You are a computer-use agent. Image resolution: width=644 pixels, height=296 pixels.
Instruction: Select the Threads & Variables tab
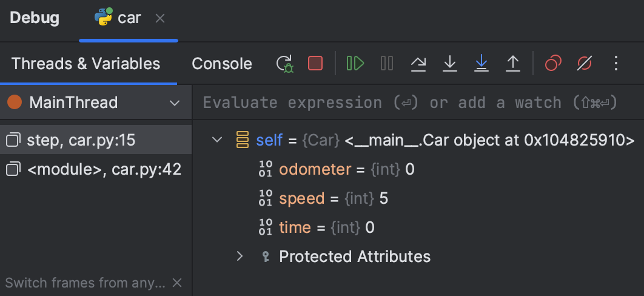pyautogui.click(x=86, y=63)
